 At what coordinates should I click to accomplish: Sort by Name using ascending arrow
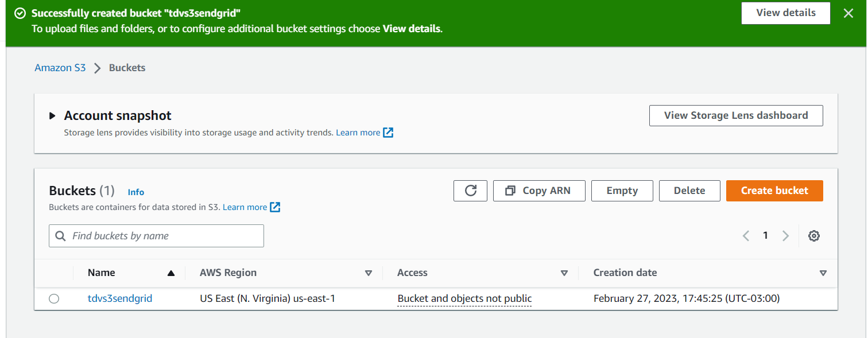(x=170, y=273)
